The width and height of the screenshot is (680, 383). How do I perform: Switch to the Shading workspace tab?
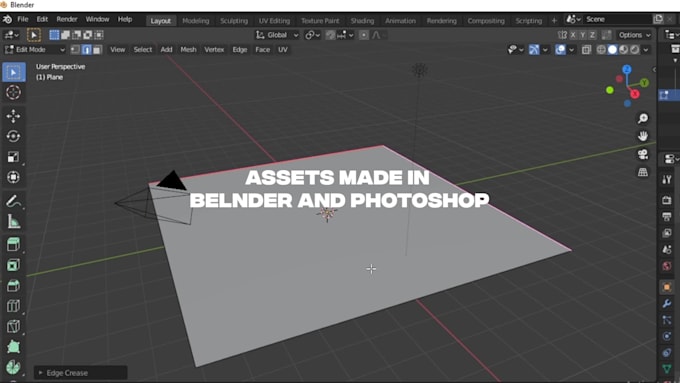(362, 21)
